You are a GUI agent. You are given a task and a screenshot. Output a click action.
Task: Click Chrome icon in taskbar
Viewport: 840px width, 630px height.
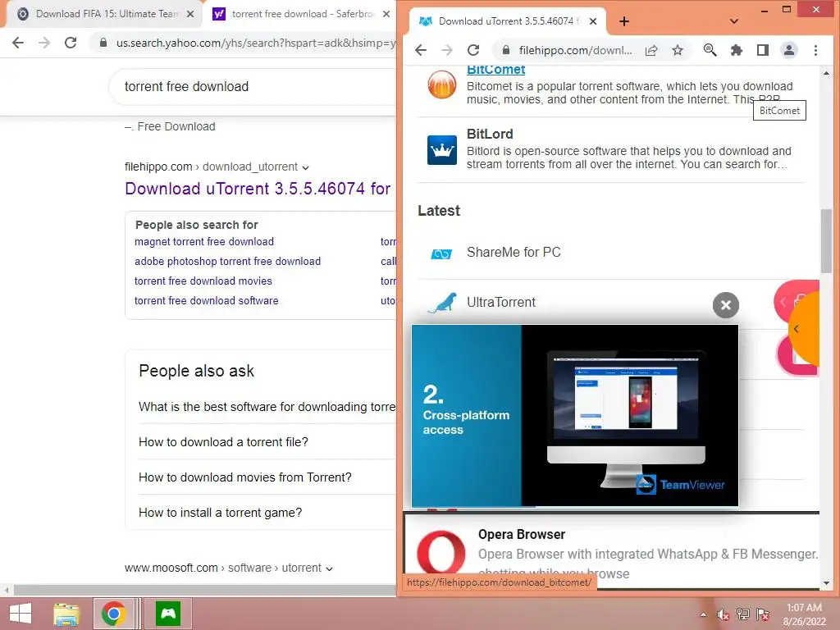coord(113,614)
